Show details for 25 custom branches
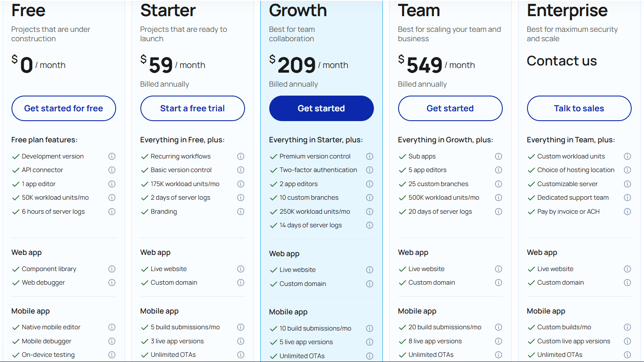Viewport: 644px width, 362px height. pos(499,184)
